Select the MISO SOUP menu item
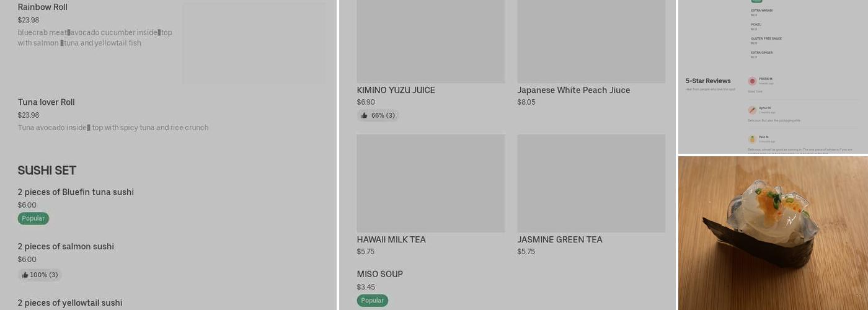This screenshot has height=310, width=868. tap(379, 274)
